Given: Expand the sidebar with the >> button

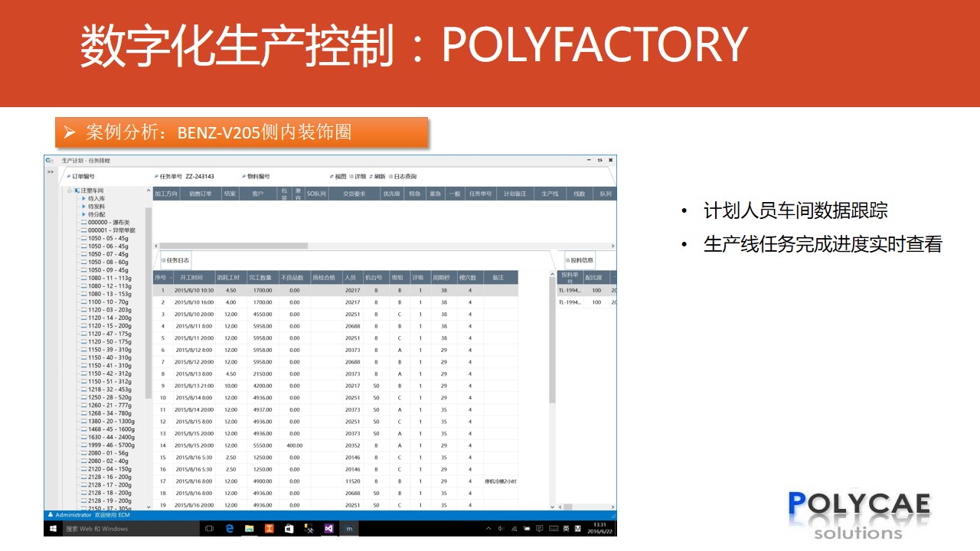Looking at the screenshot, I should [x=51, y=171].
